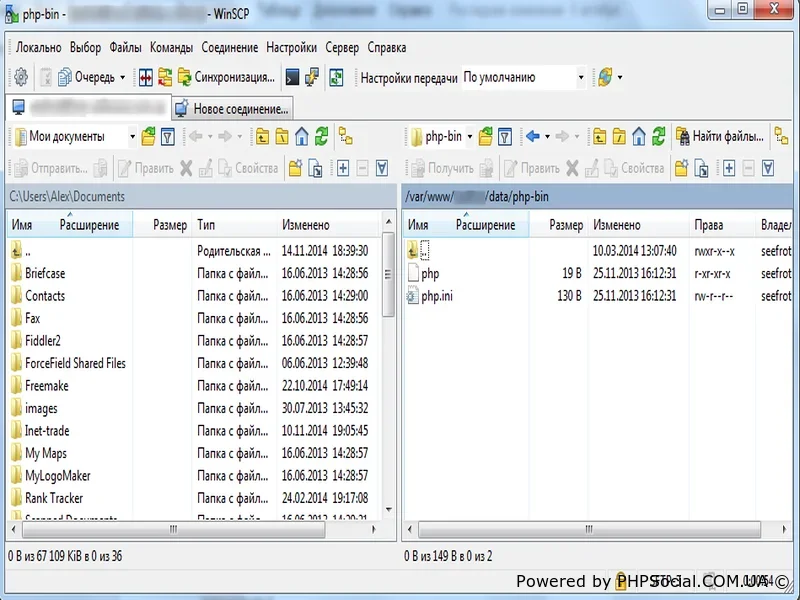This screenshot has width=800, height=600.
Task: Switch to the Новое соединение tab
Action: 231,109
